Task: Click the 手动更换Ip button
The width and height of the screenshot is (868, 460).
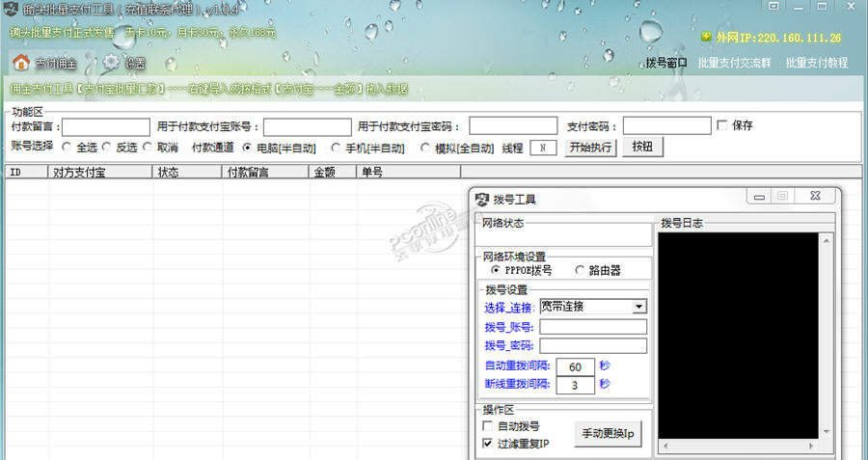Action: tap(608, 434)
